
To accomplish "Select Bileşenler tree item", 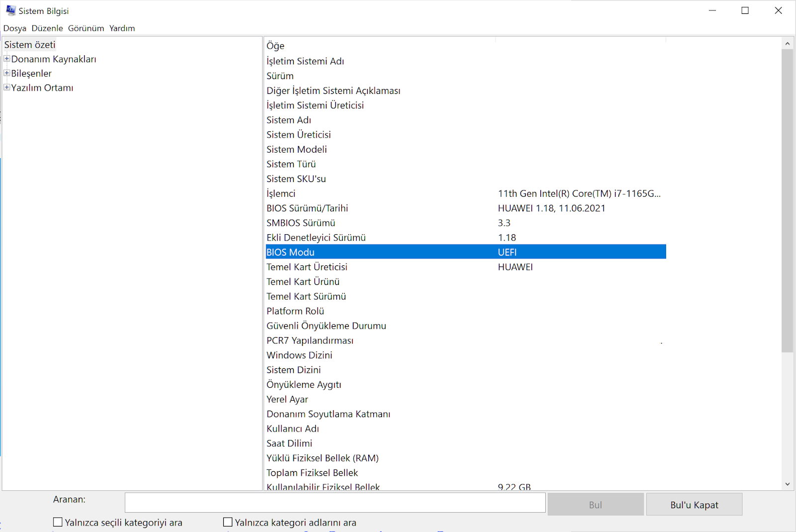I will click(x=31, y=74).
